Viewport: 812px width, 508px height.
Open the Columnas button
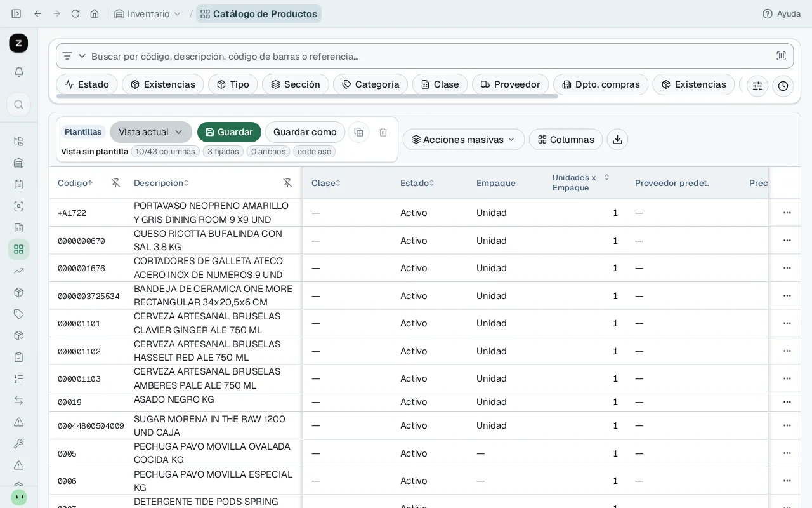(x=566, y=140)
